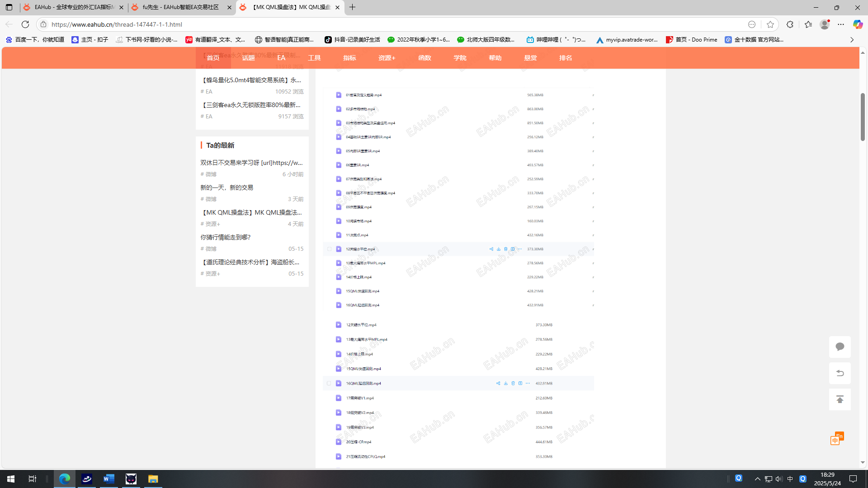Viewport: 868px width, 488px height.
Task: Open more options in highlighted 16QML row
Action: tap(528, 383)
